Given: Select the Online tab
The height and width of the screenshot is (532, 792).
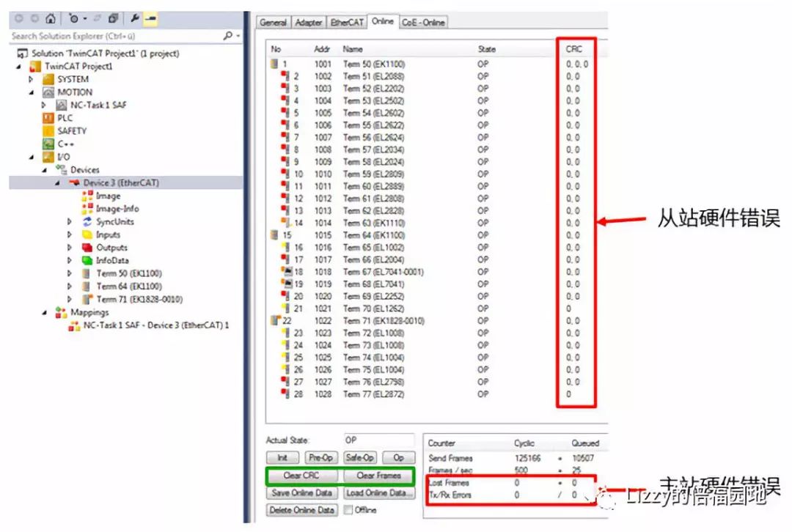Looking at the screenshot, I should [x=382, y=21].
